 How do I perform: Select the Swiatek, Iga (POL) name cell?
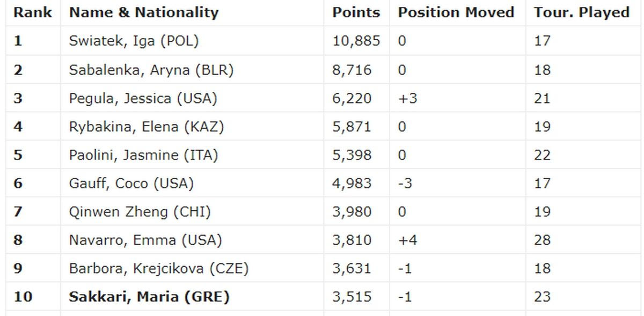(130, 41)
